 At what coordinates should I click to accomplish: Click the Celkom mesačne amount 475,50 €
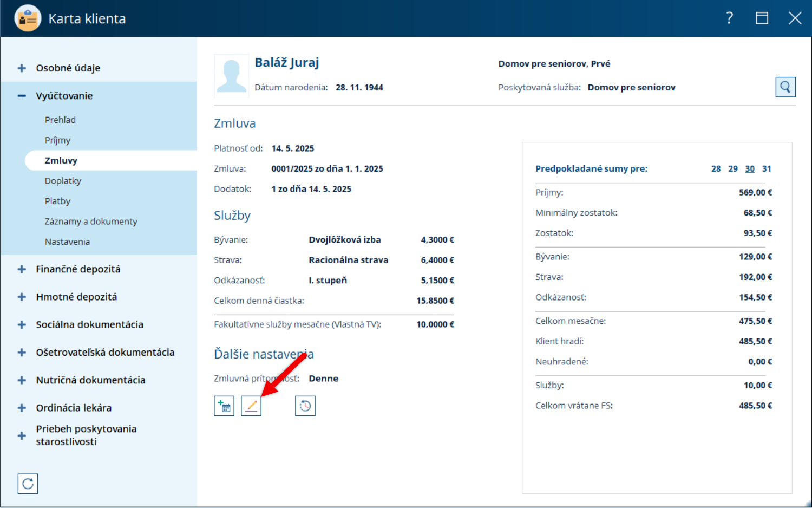click(x=756, y=321)
